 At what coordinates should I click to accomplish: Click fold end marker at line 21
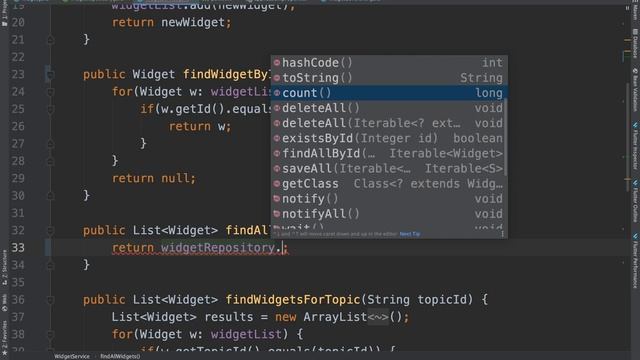click(x=51, y=40)
